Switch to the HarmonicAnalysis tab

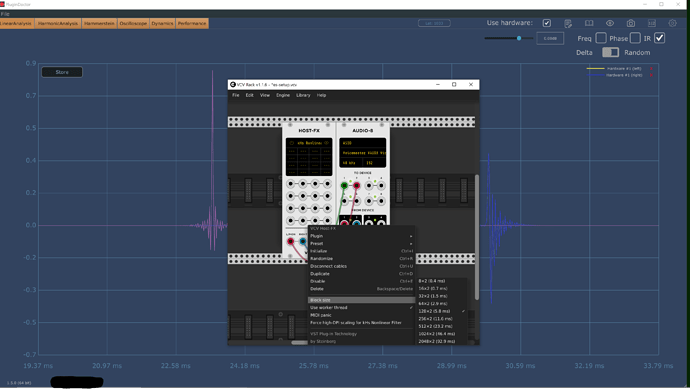coord(58,23)
